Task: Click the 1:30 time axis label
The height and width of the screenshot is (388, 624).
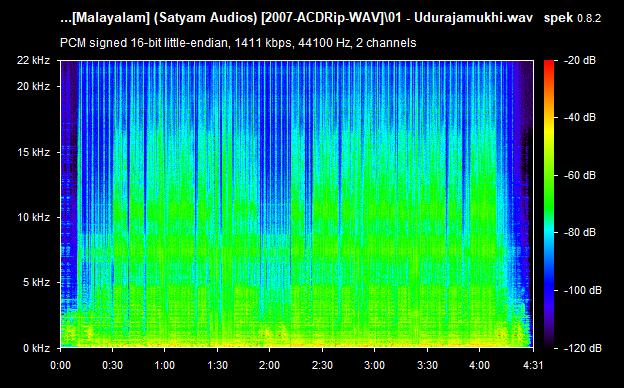Action: [x=217, y=365]
